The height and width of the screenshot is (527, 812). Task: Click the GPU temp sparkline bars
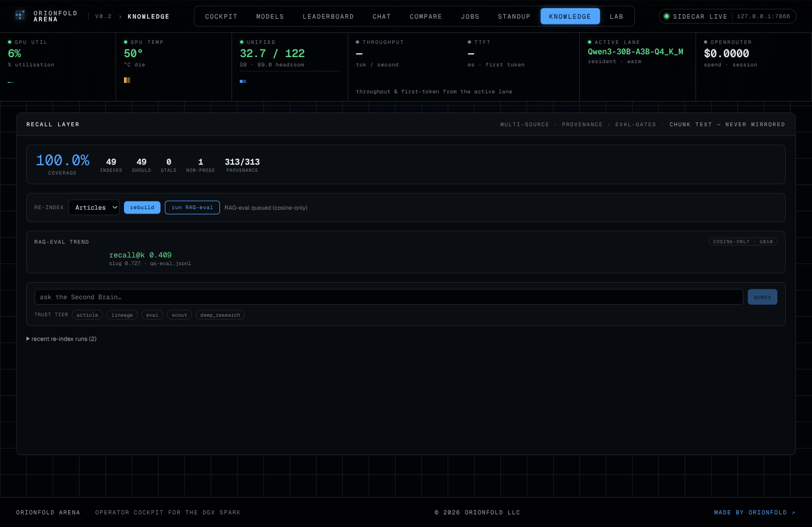coord(127,80)
